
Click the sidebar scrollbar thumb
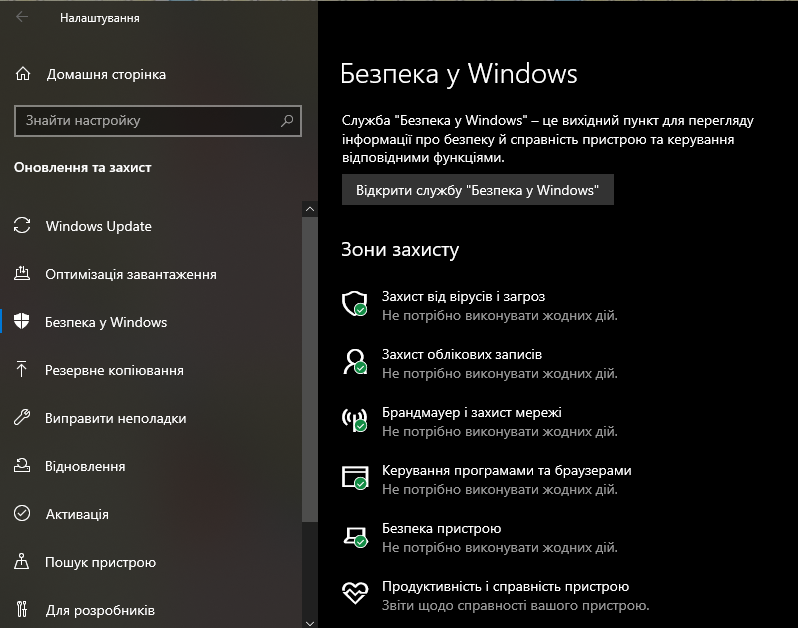[x=309, y=369]
